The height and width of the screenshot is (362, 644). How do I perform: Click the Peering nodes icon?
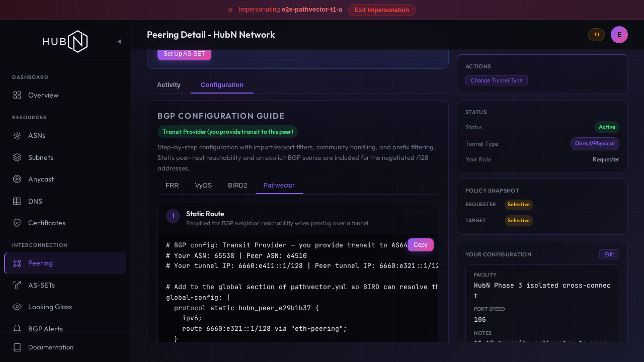17,263
